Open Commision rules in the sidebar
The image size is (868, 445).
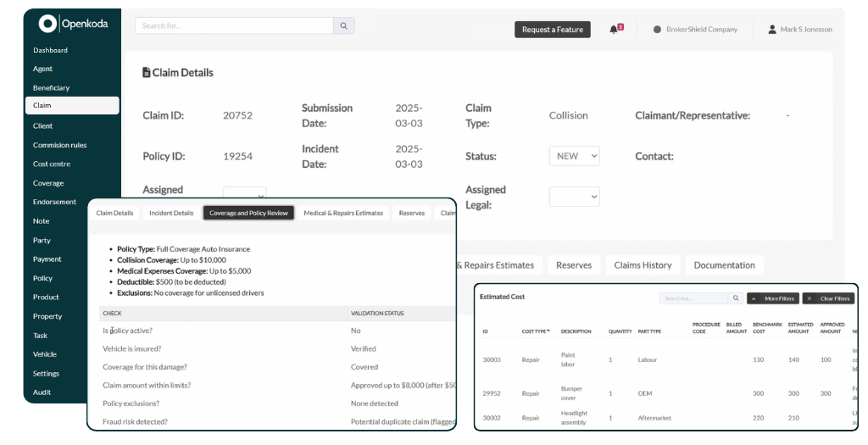(59, 145)
